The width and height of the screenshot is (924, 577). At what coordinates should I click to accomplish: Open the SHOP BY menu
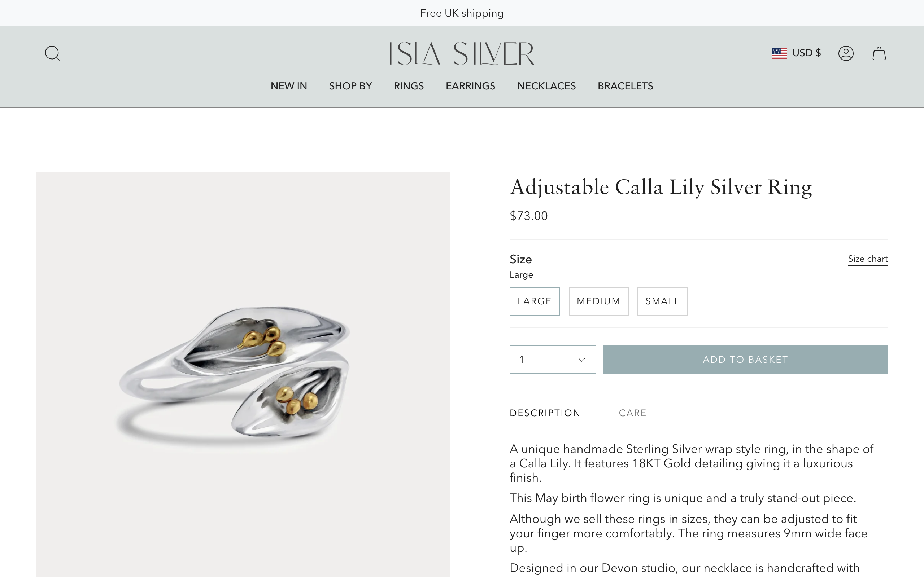coord(350,86)
